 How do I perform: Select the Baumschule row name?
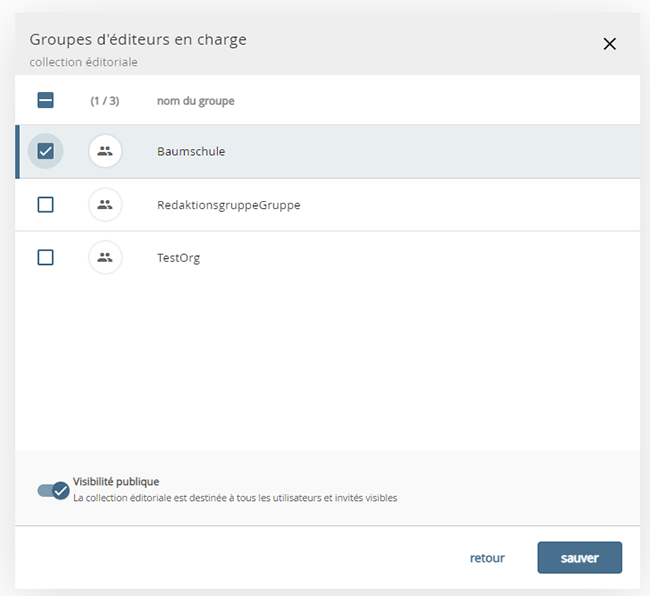(191, 152)
